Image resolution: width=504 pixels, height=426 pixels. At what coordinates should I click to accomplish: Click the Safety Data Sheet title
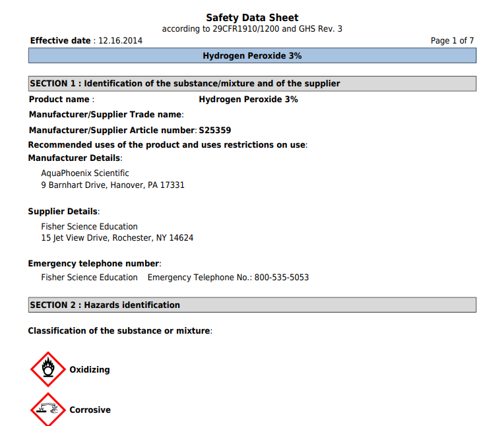[252, 18]
